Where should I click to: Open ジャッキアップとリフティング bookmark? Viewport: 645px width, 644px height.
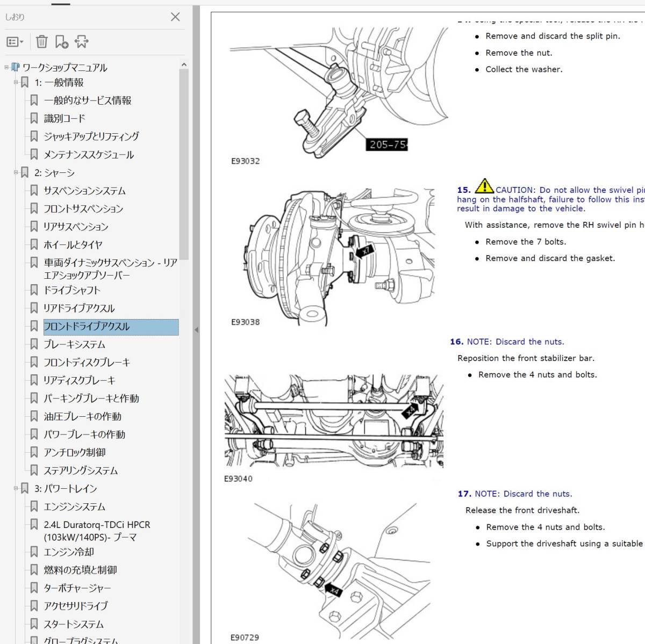coord(91,136)
